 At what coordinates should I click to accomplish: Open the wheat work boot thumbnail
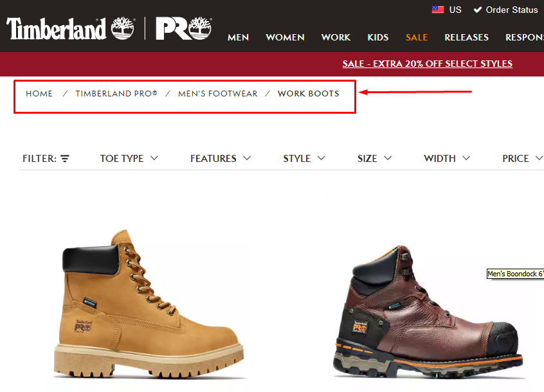(149, 303)
